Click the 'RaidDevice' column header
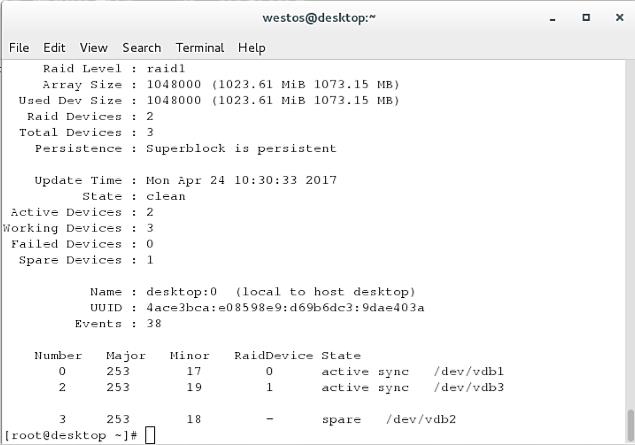Viewport: 635px width, 445px height. pyautogui.click(x=273, y=356)
